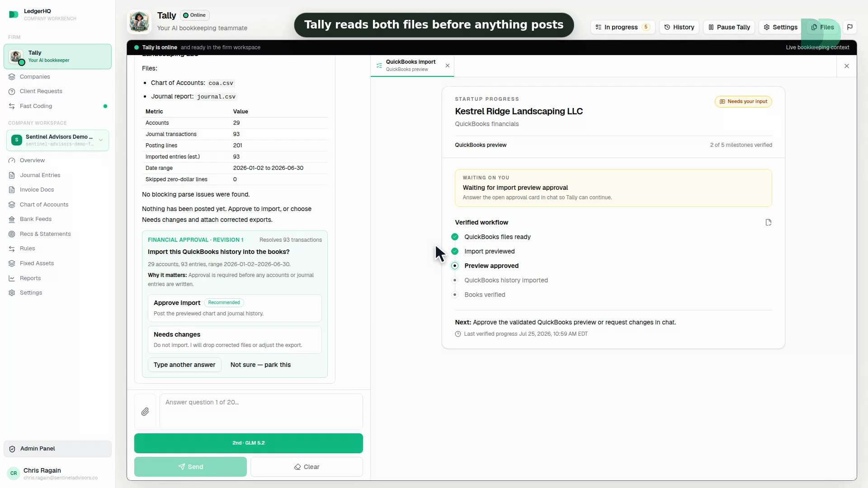
Task: Select Tally AI bookkeeper in sidebar
Action: click(57, 56)
